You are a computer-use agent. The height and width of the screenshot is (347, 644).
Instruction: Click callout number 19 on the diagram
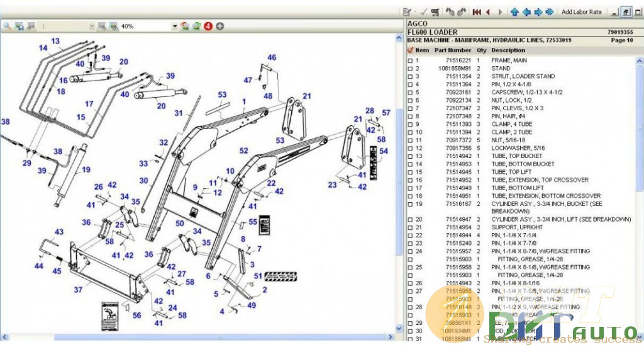coord(86,169)
